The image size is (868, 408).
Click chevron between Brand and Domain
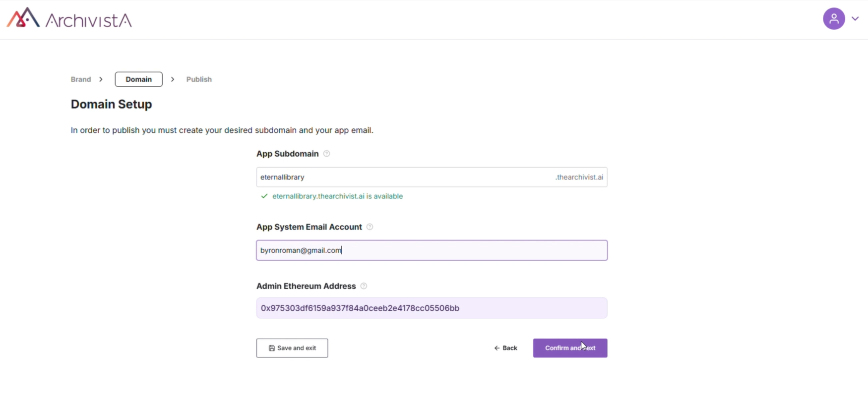(x=101, y=79)
